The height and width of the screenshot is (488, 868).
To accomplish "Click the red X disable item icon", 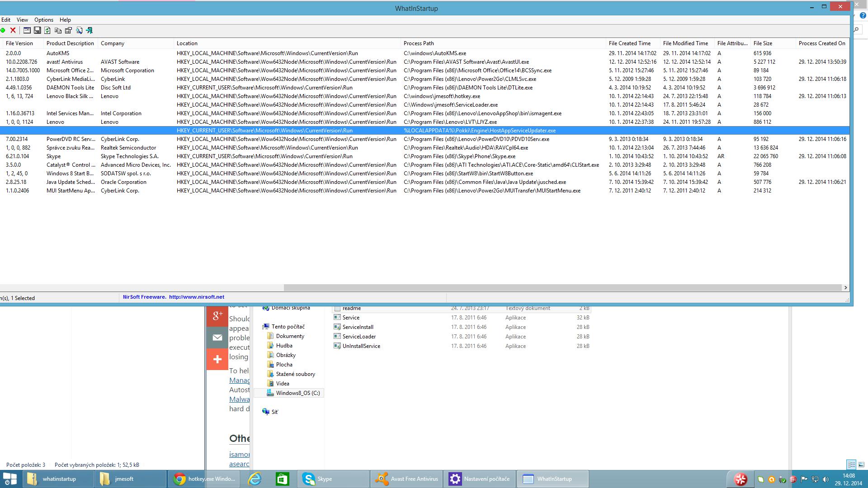I will 13,30.
